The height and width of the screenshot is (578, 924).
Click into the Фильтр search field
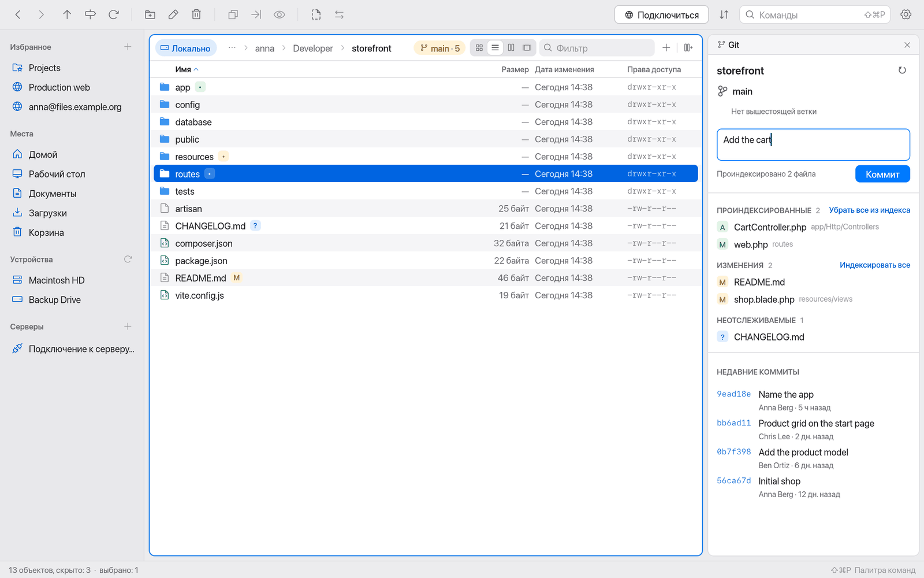click(x=597, y=48)
